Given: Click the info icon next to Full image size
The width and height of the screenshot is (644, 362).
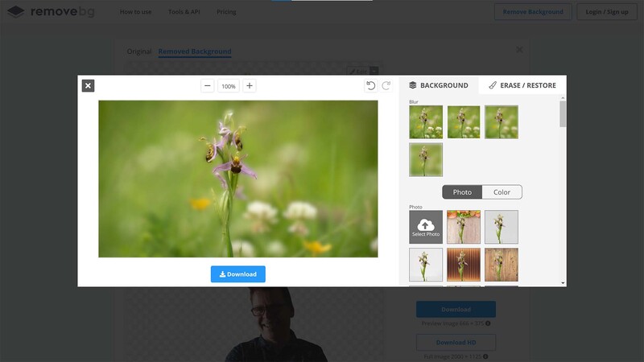Looking at the screenshot, I should pyautogui.click(x=485, y=356).
